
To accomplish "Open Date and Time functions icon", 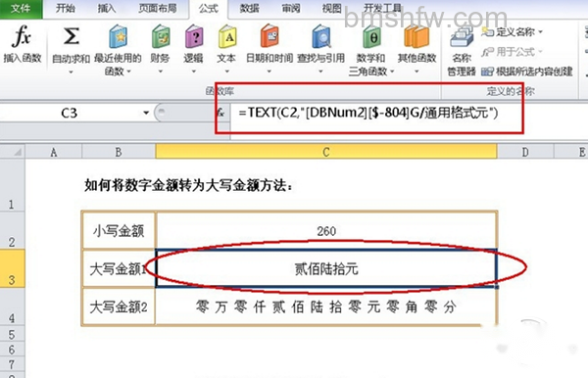I will [269, 36].
